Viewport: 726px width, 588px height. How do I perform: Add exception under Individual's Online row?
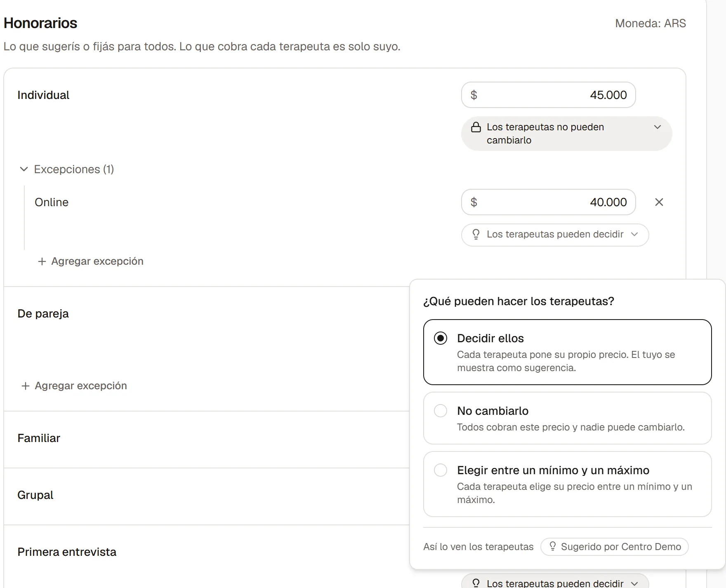91,261
